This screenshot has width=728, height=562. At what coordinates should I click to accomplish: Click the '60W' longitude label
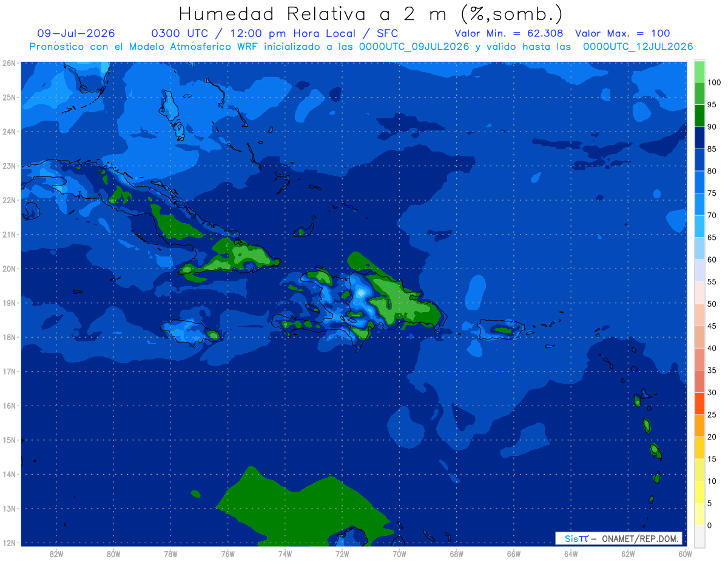[685, 554]
